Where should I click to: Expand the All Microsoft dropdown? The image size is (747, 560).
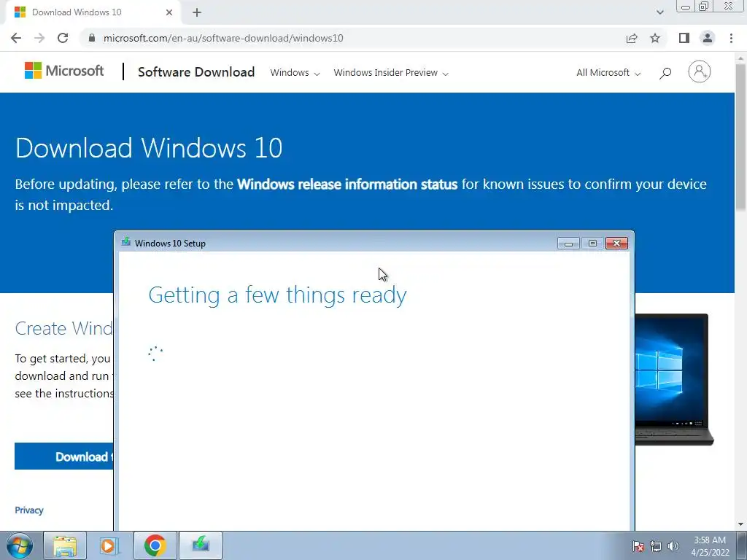[x=608, y=73]
